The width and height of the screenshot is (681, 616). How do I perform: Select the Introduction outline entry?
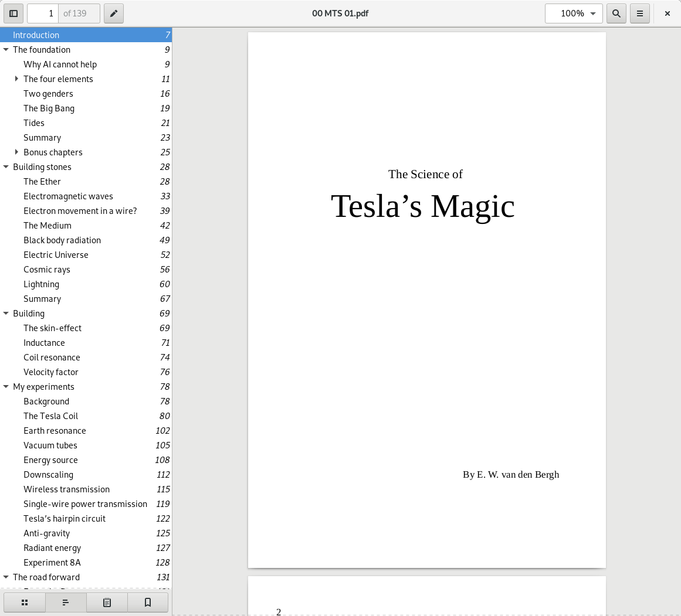(x=86, y=35)
